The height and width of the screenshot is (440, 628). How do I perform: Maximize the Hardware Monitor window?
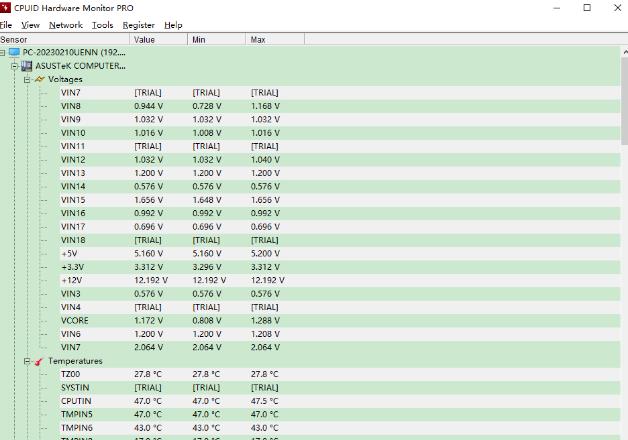587,8
